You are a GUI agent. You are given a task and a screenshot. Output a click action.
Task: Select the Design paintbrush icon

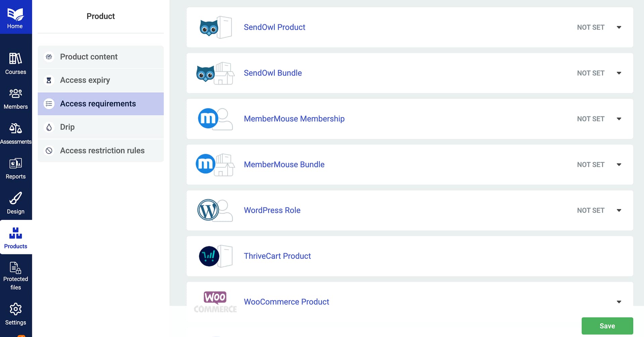(x=15, y=199)
